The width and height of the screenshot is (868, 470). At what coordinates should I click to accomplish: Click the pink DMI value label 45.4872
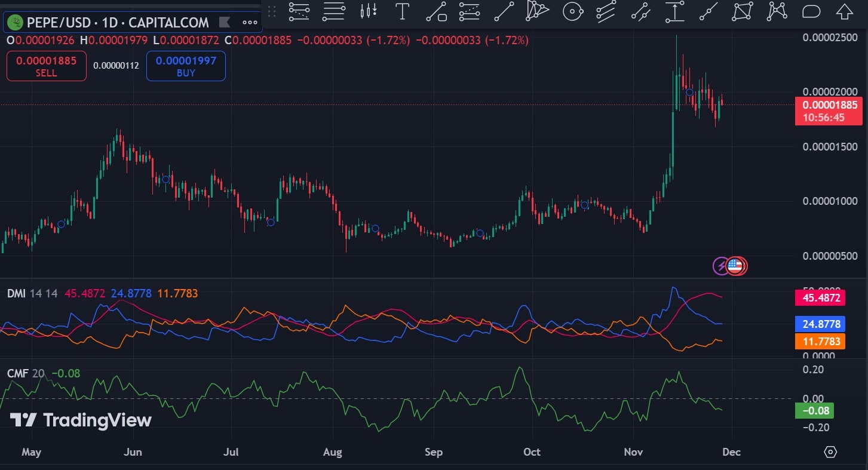(x=820, y=298)
